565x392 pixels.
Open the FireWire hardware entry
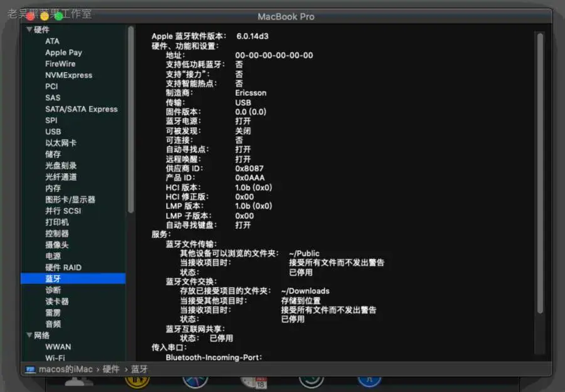coord(60,64)
